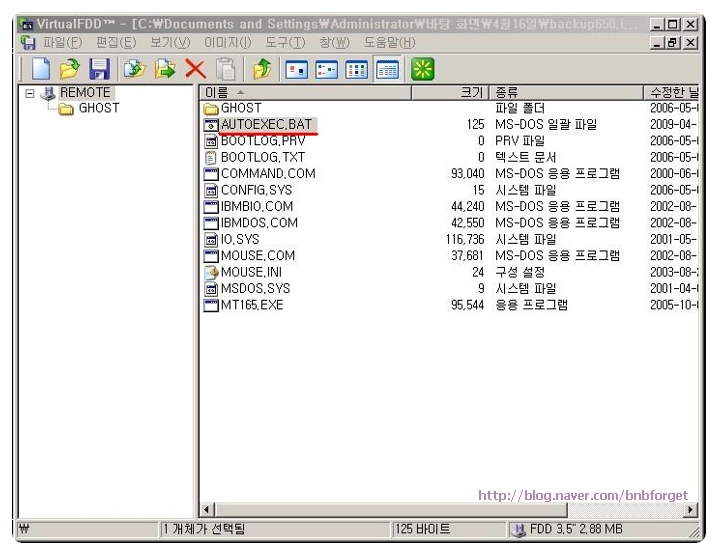Sort by the 크기 column header
Viewport: 718px width, 555px height.
(450, 92)
